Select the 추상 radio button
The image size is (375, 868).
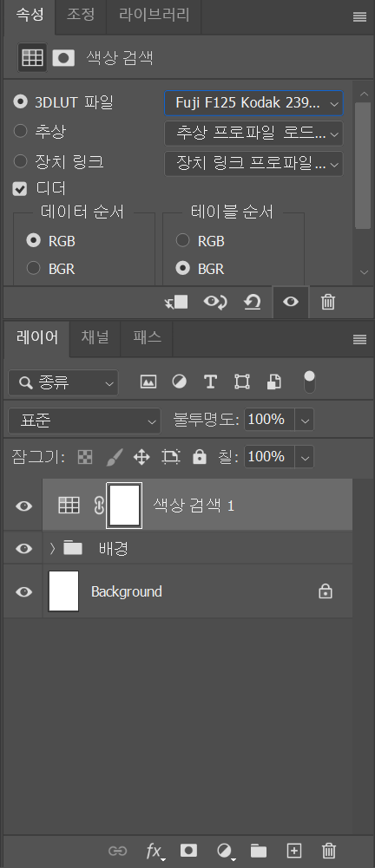coord(21,131)
